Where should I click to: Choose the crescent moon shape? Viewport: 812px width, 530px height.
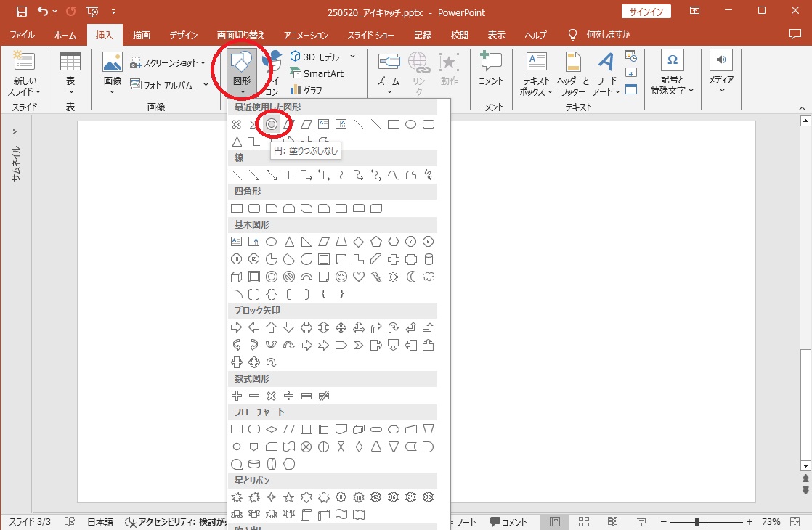[411, 277]
